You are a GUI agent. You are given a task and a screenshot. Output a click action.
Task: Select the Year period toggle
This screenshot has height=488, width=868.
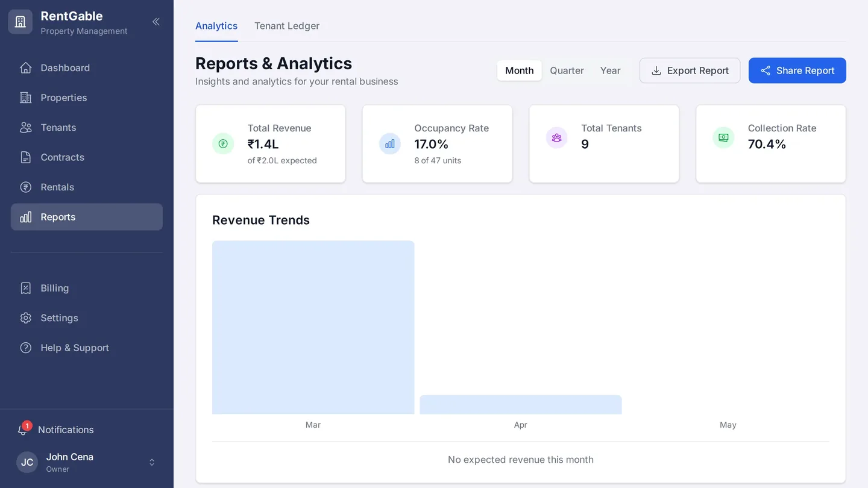pyautogui.click(x=610, y=70)
